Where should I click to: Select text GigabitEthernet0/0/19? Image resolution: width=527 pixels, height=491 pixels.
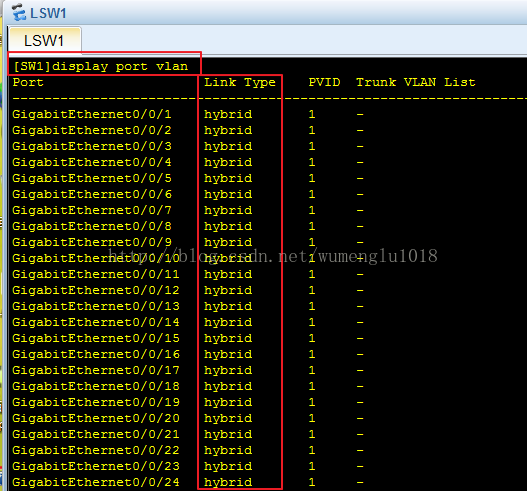[96, 402]
